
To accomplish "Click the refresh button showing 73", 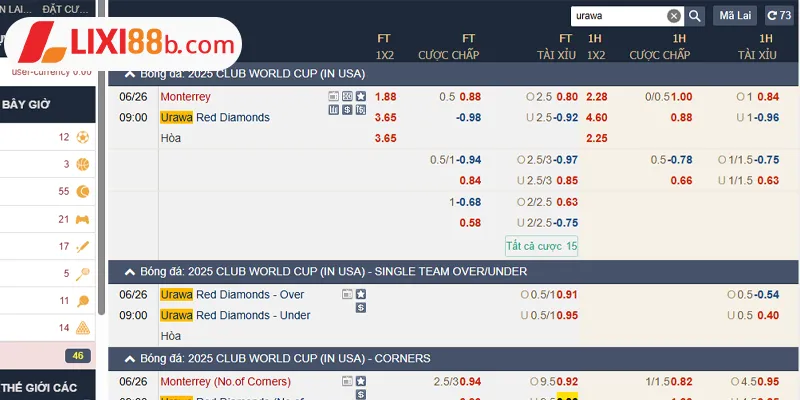I will tap(778, 16).
